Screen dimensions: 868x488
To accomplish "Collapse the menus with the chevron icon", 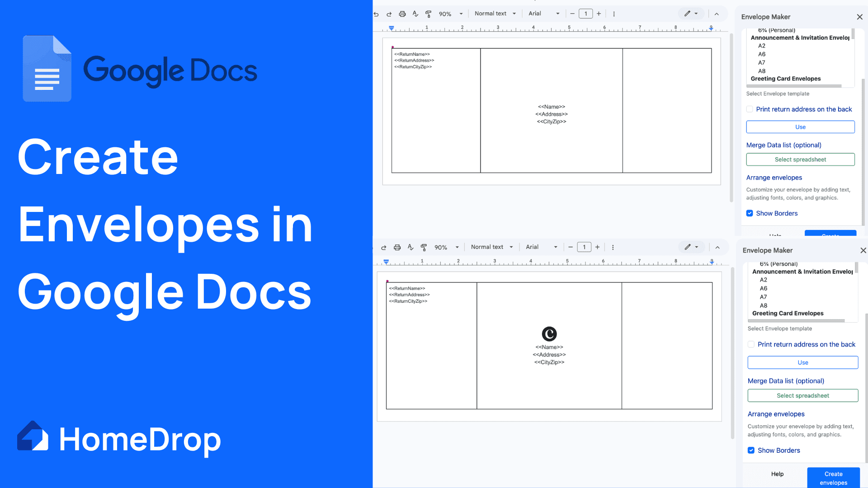I will click(717, 14).
